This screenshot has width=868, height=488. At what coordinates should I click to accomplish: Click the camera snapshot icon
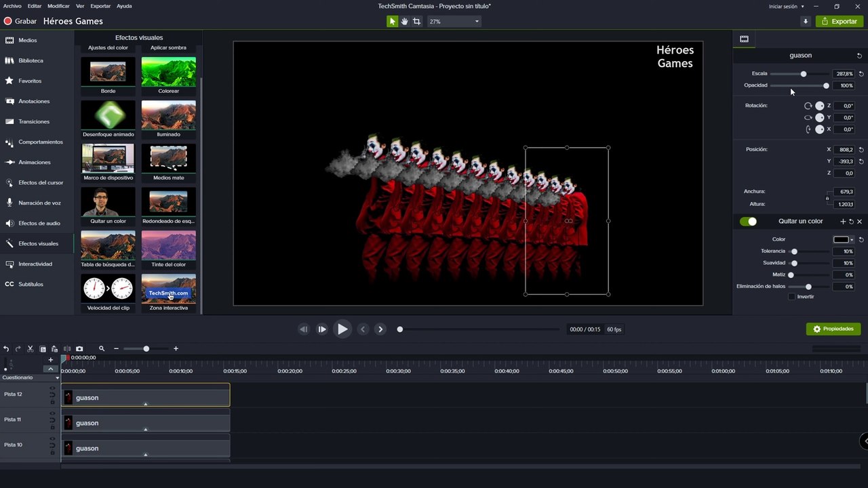click(x=79, y=348)
